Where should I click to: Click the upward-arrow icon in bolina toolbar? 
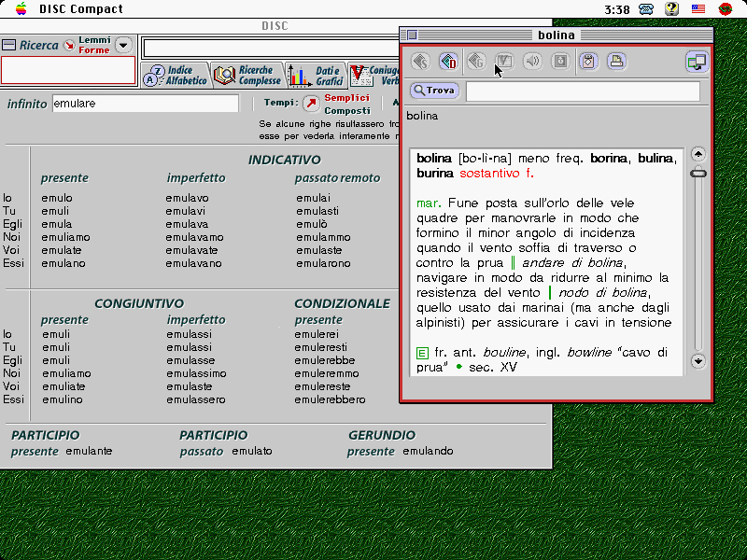560,62
